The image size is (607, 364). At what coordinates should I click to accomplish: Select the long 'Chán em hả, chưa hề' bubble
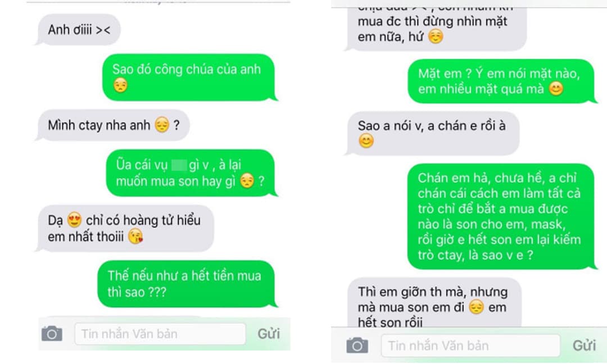point(502,216)
